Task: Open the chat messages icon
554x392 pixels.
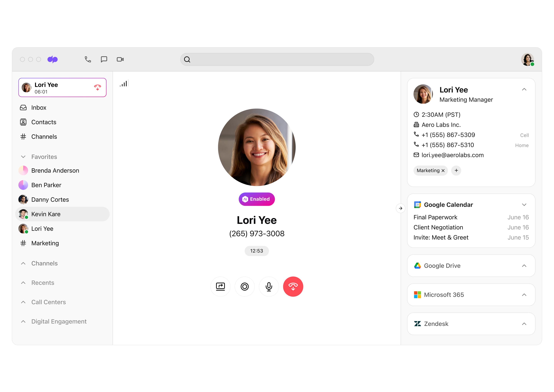Action: 104,59
